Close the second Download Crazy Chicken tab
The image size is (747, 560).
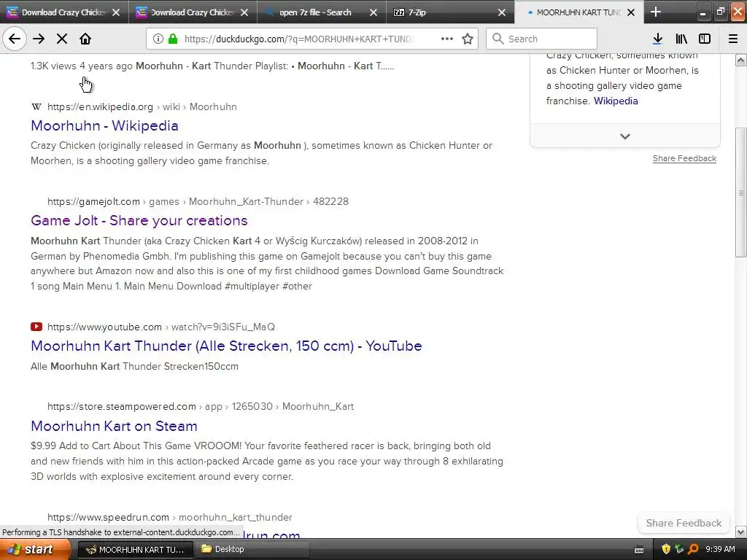(x=244, y=12)
